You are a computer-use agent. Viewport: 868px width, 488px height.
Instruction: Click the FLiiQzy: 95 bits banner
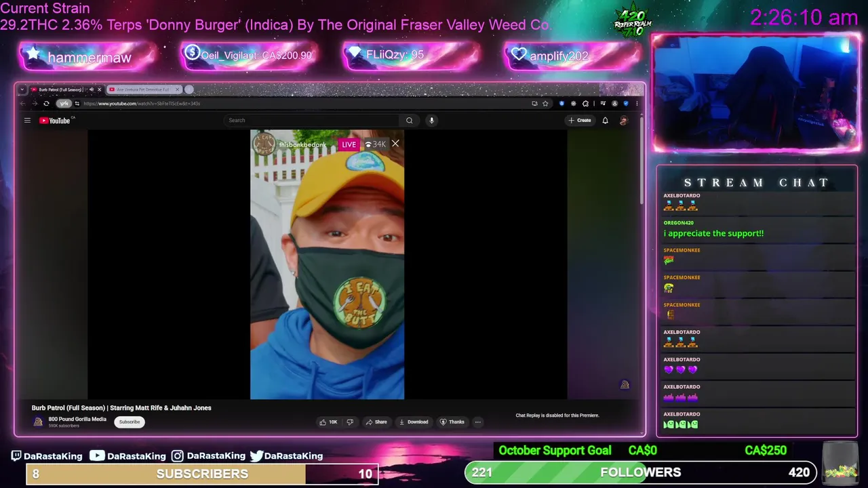(412, 55)
